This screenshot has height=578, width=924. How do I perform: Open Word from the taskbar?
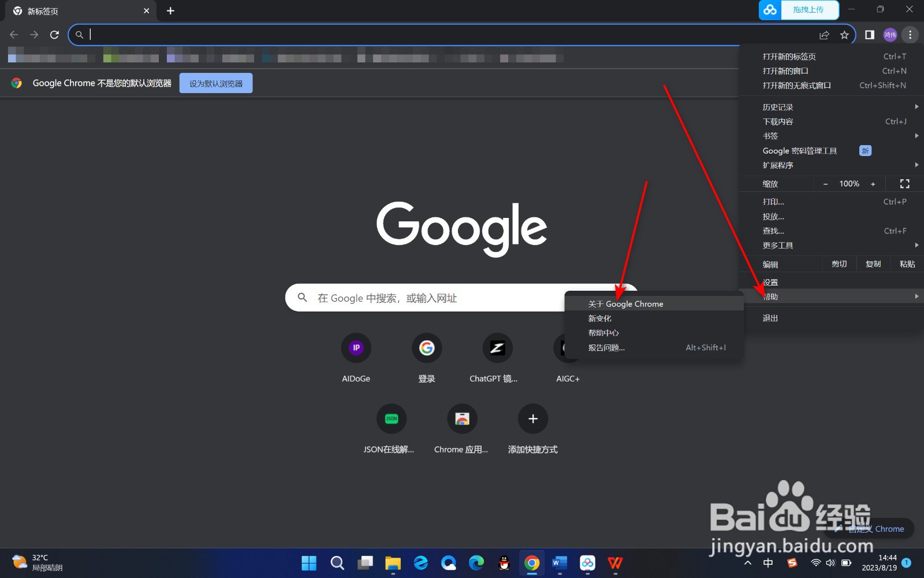click(x=560, y=563)
